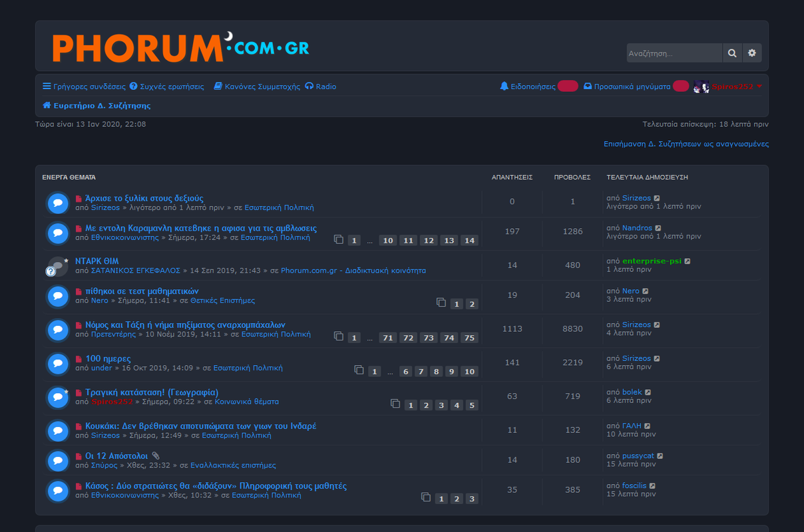This screenshot has width=804, height=532.
Task: View latest post by bolek
Action: pos(648,392)
